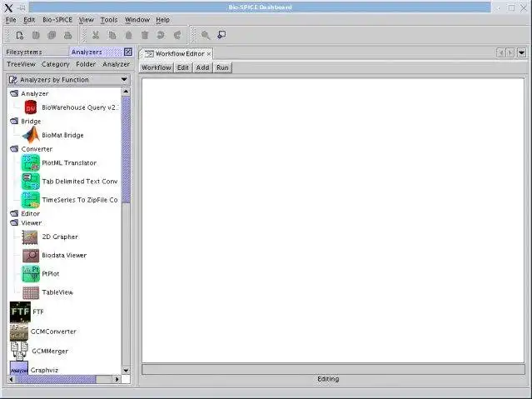Click the toolbar icon right of Find
532x399 pixels.
coord(221,35)
